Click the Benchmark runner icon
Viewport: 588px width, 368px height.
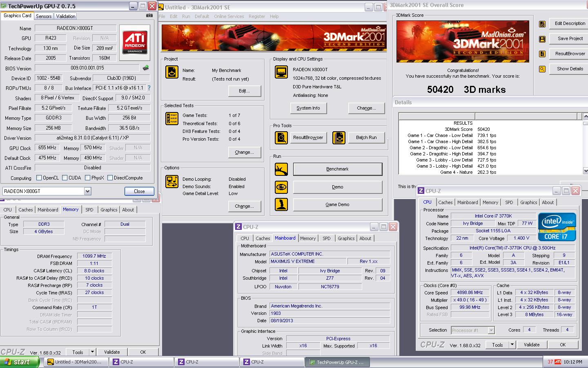tap(281, 169)
